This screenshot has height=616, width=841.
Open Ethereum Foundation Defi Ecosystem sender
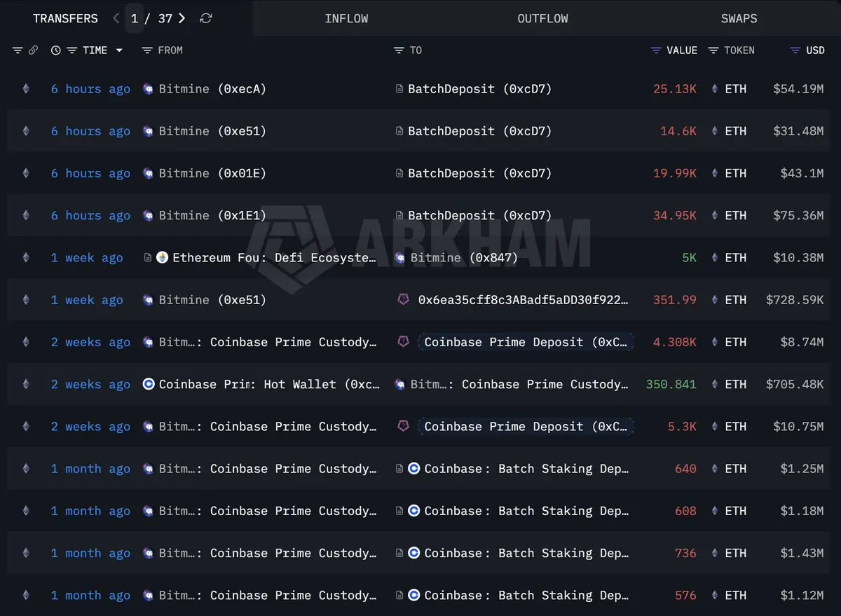coord(274,258)
